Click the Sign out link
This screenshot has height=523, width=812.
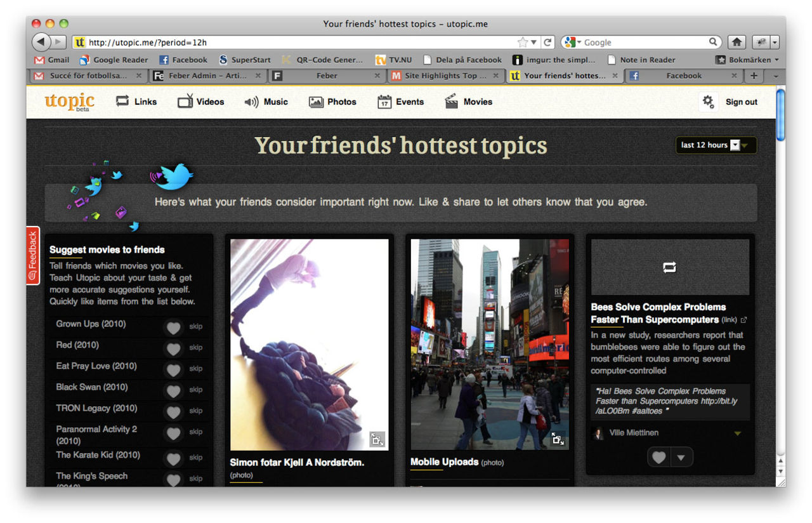[x=741, y=102]
